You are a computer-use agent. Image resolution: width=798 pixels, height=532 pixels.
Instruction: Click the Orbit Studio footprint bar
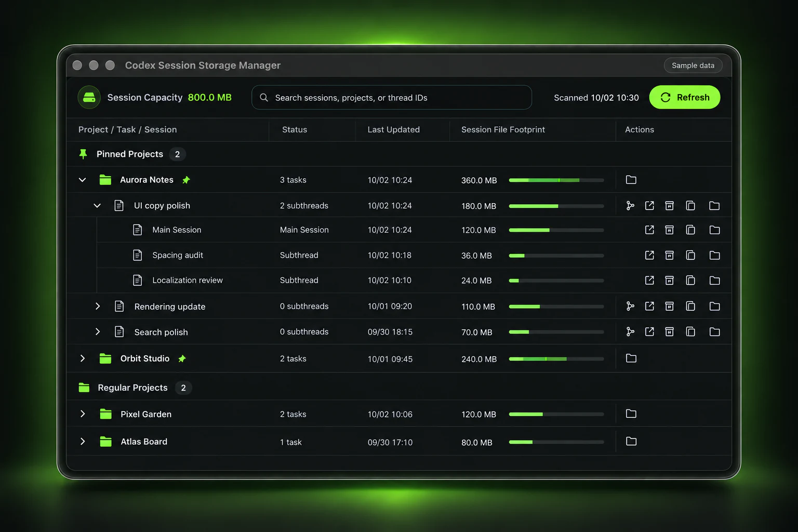click(x=556, y=359)
